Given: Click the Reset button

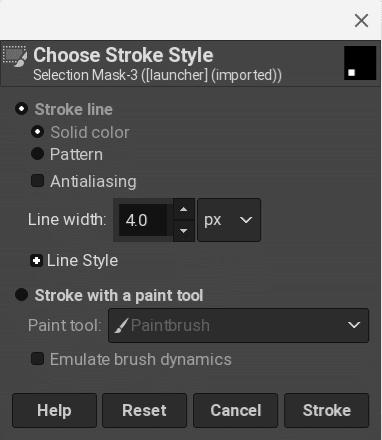Looking at the screenshot, I should point(144,410).
